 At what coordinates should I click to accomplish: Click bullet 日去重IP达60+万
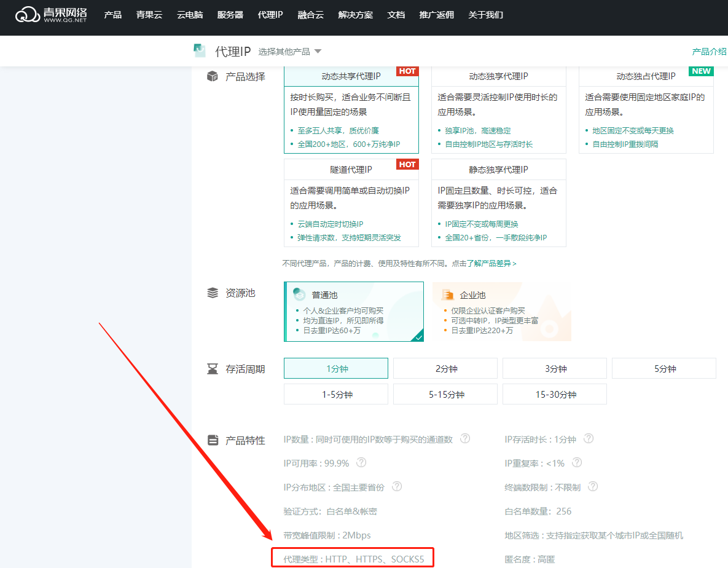[332, 330]
